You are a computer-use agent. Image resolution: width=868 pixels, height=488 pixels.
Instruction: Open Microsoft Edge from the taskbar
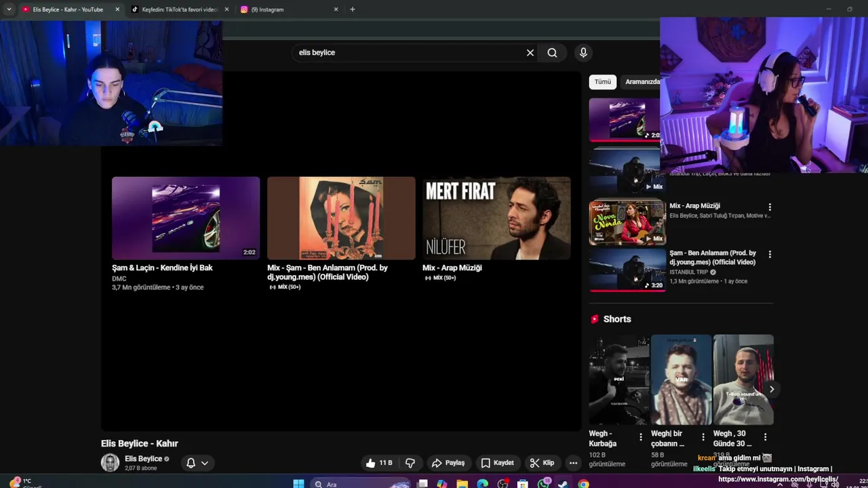pos(483,483)
